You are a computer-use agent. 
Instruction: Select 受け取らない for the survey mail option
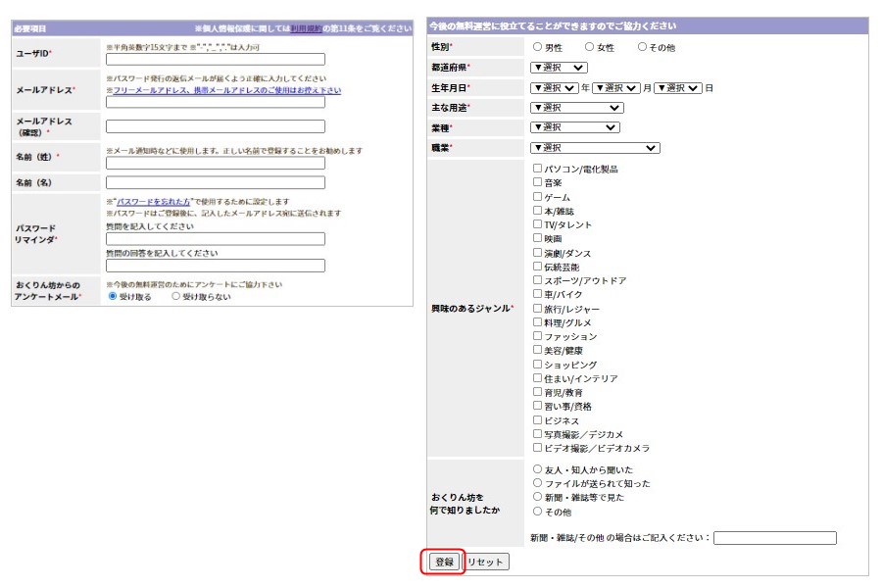click(x=176, y=296)
